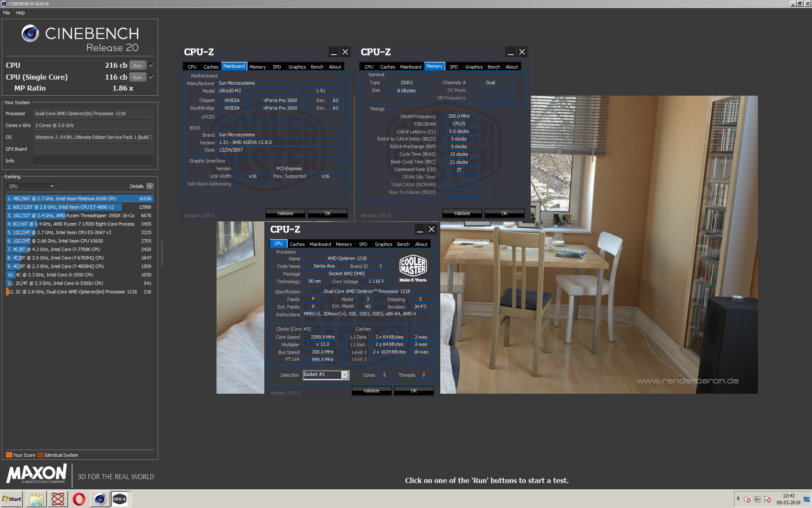The height and width of the screenshot is (508, 812).
Task: Expand the ranking Details arrow toggle
Action: pos(150,186)
